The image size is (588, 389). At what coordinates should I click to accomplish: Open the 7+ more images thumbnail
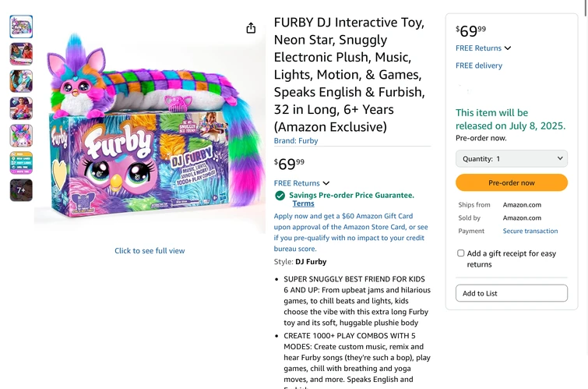[21, 190]
